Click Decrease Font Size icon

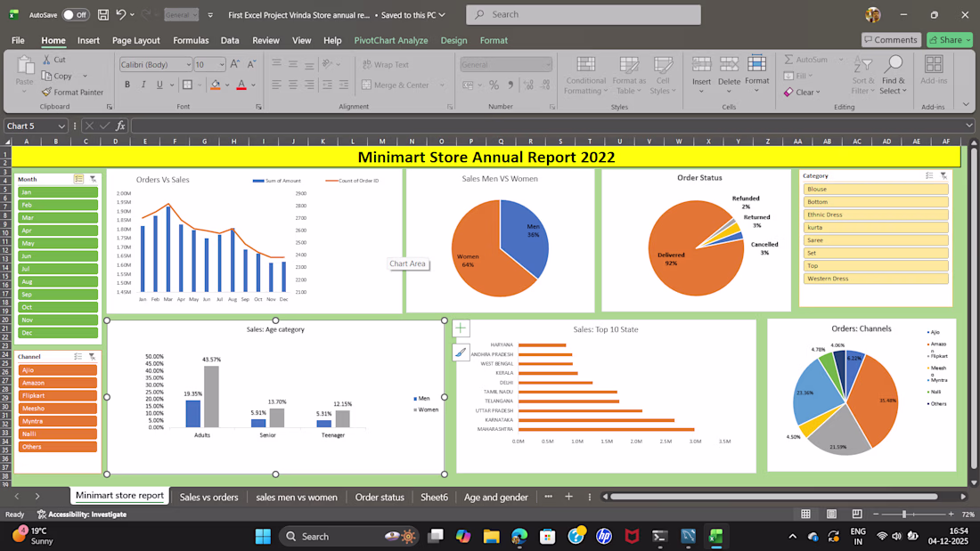click(x=251, y=64)
